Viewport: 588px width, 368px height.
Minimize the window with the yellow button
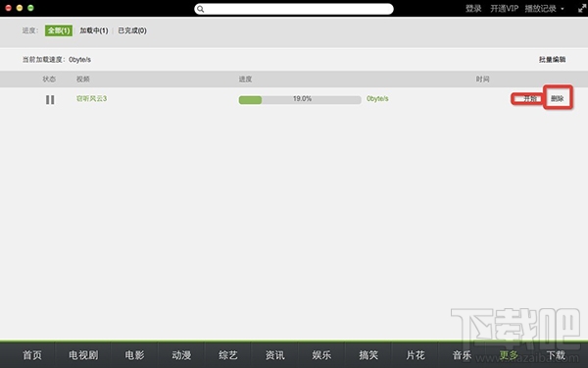20,8
